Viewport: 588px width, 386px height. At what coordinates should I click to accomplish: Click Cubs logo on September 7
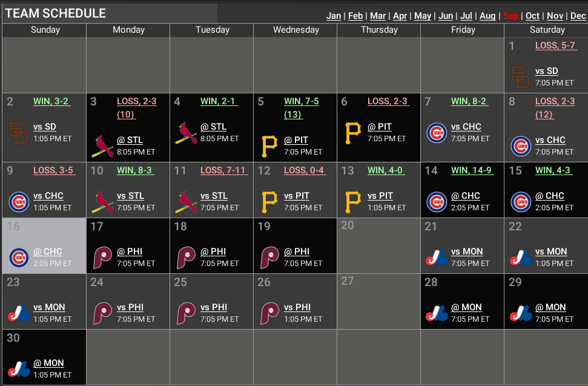[437, 133]
